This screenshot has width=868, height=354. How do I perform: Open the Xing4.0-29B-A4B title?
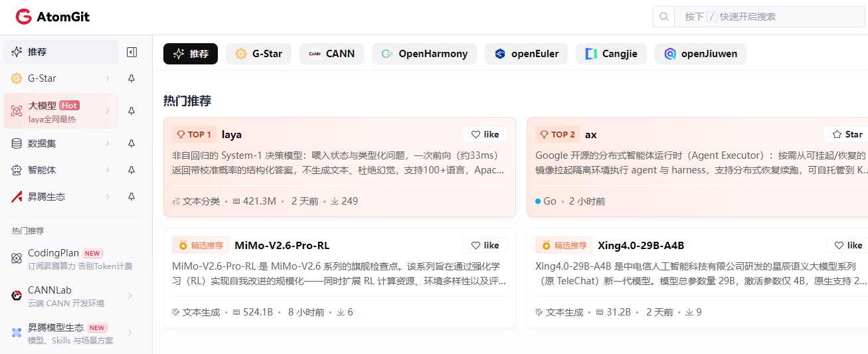pyautogui.click(x=641, y=245)
